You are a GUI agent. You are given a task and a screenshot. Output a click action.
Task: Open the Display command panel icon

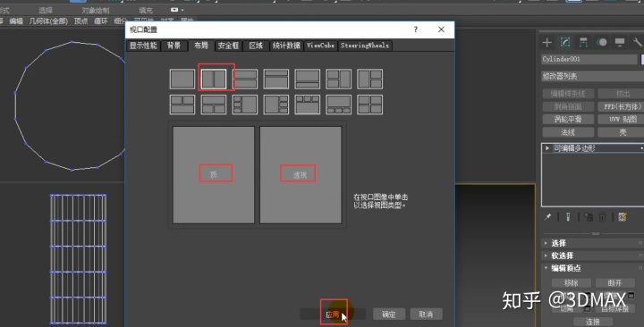(620, 42)
